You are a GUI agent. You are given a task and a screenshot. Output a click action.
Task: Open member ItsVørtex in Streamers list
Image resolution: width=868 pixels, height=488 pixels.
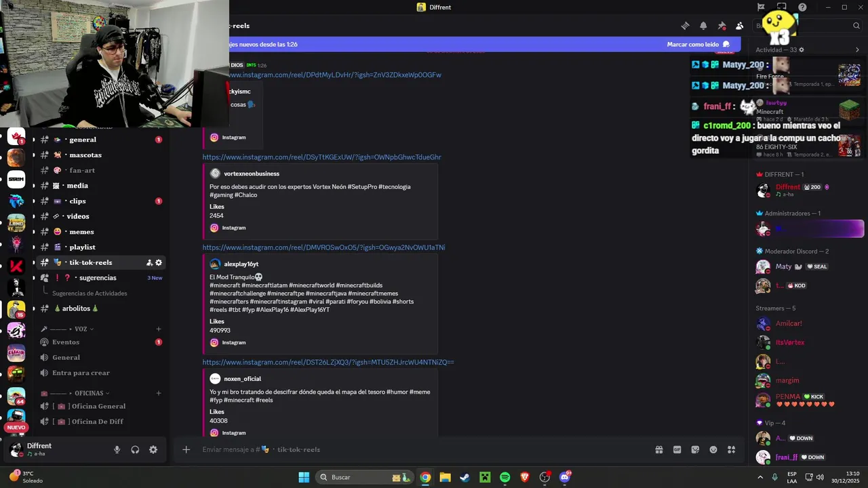point(808,342)
